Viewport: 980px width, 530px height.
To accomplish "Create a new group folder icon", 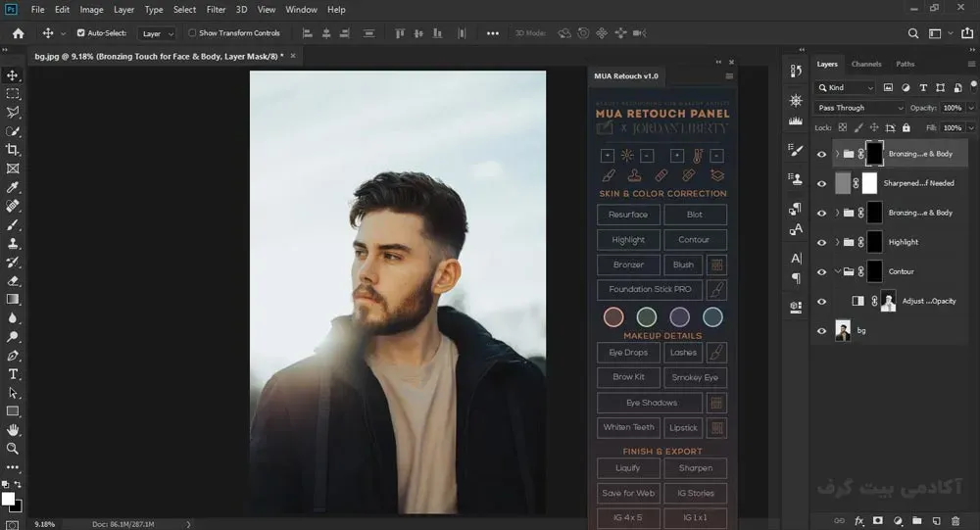I will click(917, 520).
